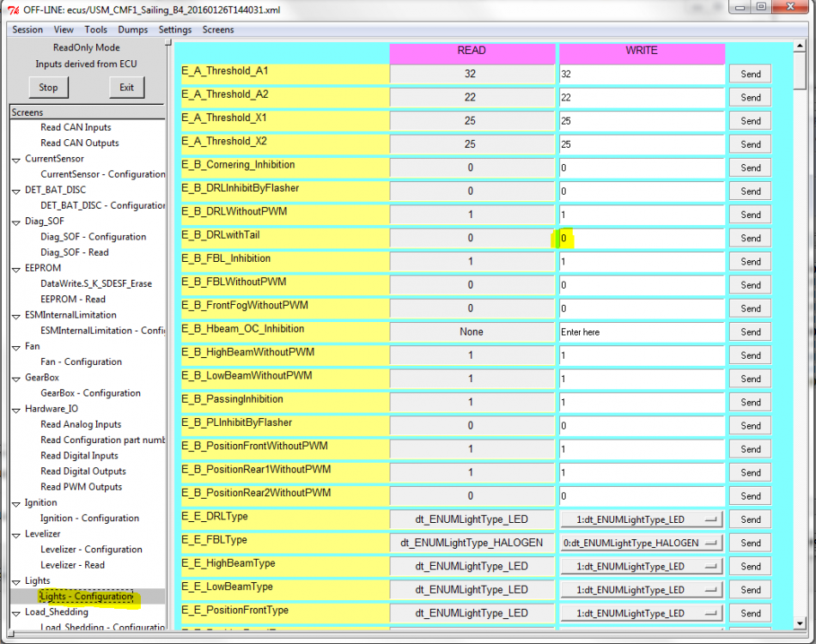Select DataWrite.S_K_SDESF_Erase in the tree

(96, 283)
